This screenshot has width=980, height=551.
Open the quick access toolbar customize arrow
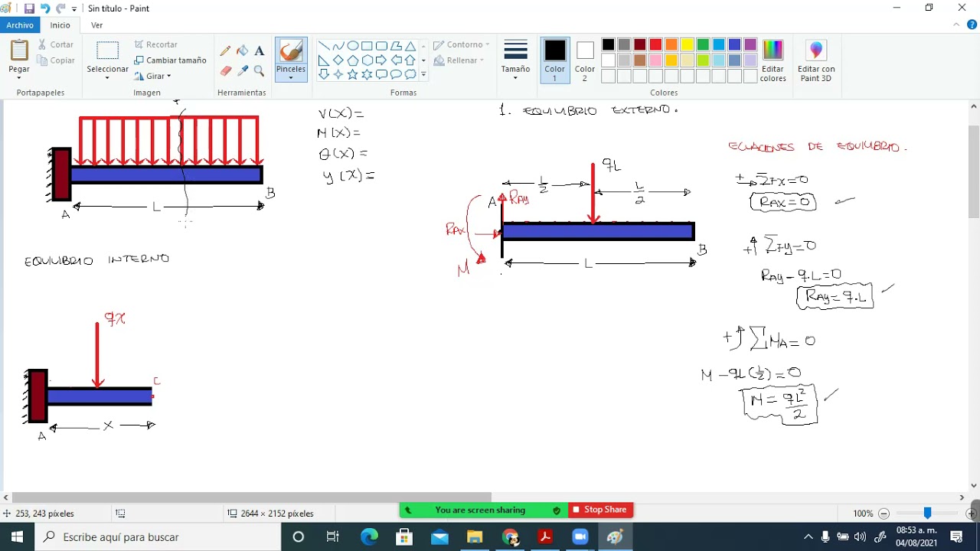click(x=74, y=8)
